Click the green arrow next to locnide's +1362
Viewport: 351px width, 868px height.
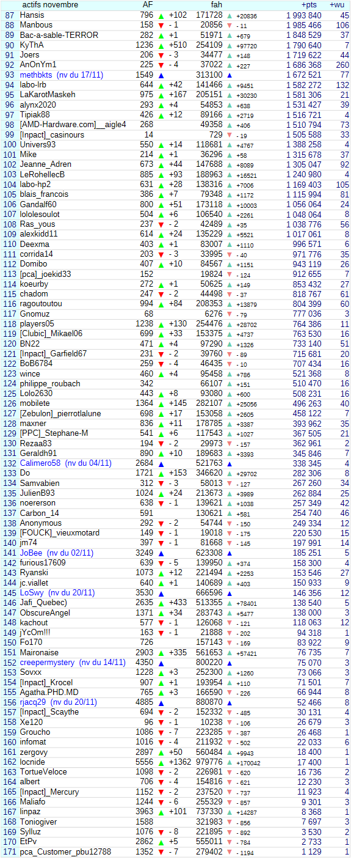pyautogui.click(x=161, y=762)
